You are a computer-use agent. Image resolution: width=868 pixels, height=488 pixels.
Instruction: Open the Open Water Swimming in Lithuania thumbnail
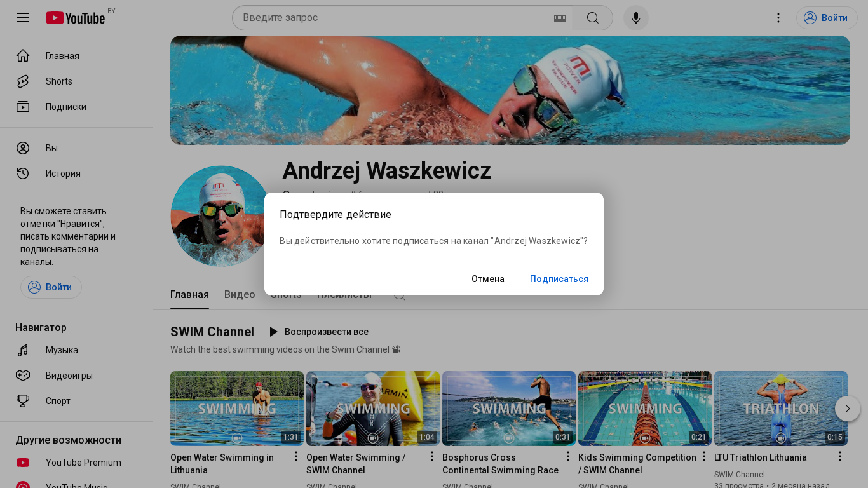[x=237, y=409]
